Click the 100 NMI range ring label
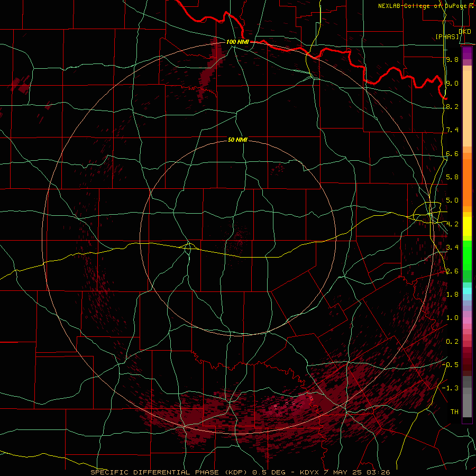This screenshot has height=476, width=476. point(237,42)
